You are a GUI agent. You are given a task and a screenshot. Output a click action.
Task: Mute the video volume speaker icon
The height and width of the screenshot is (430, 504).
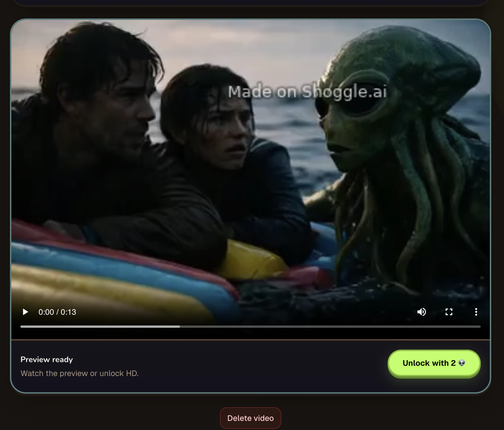point(421,312)
